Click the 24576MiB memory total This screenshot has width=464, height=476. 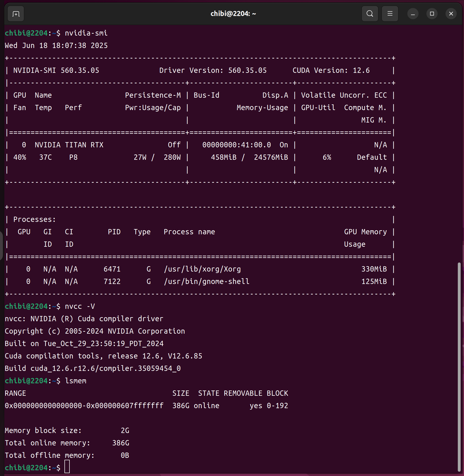pyautogui.click(x=271, y=157)
